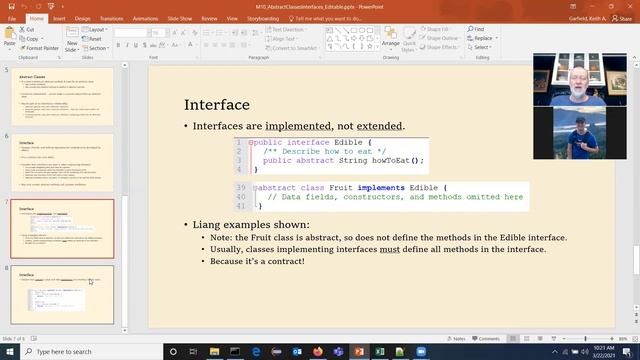Click the Underline formatting icon
Screen dimensions: 640x360
tap(136, 45)
